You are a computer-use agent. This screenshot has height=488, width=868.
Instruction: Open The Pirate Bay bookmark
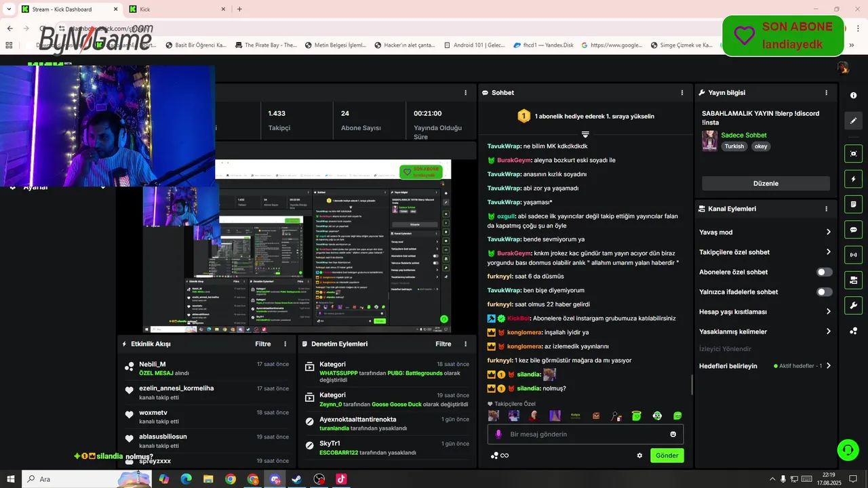click(x=266, y=45)
